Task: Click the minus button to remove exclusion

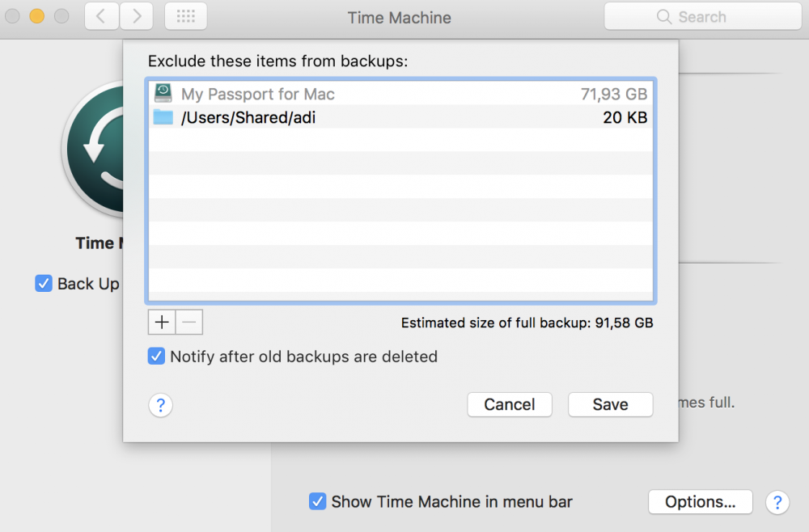Action: [188, 322]
